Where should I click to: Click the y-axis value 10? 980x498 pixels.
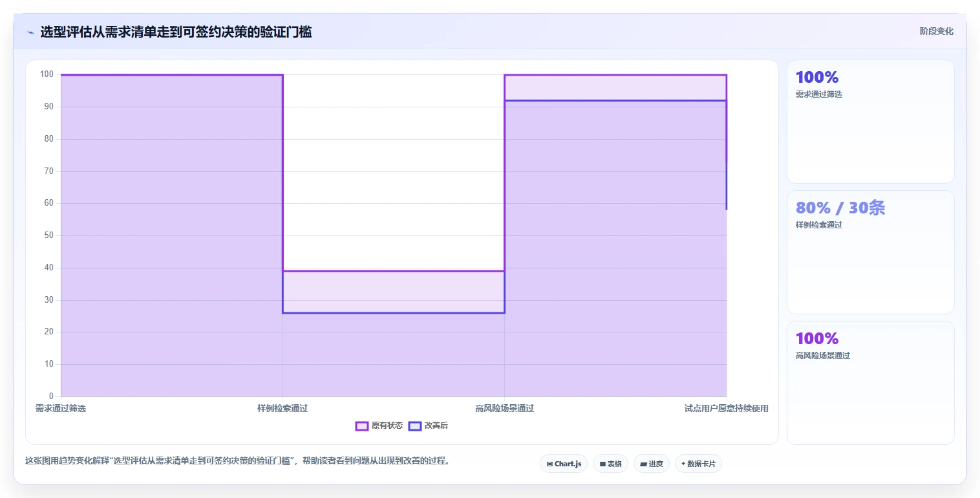point(49,364)
